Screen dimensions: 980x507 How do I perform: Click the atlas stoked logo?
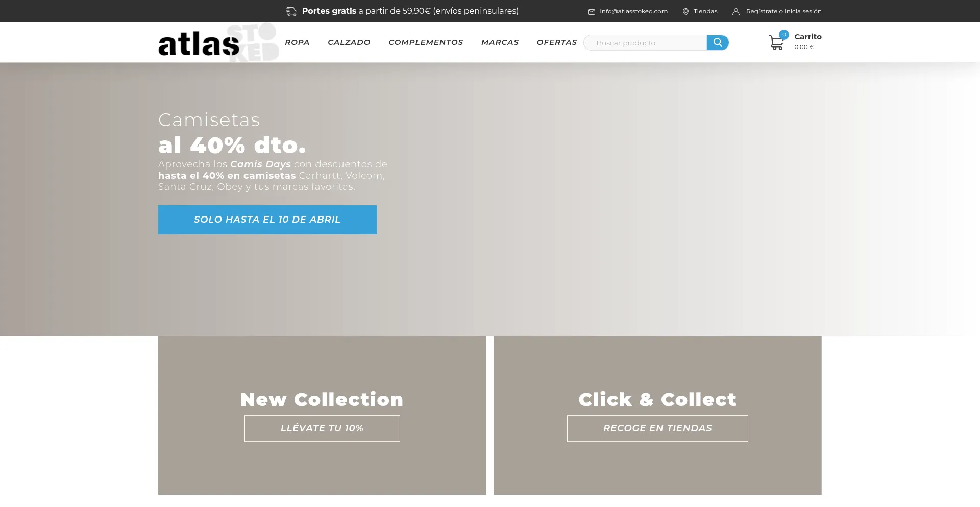pyautogui.click(x=218, y=43)
